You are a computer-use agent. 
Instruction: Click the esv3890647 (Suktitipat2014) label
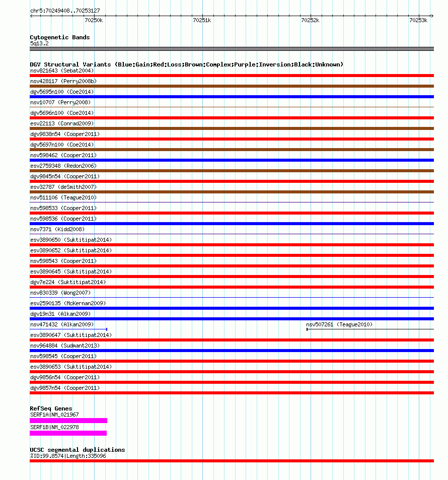71,335
